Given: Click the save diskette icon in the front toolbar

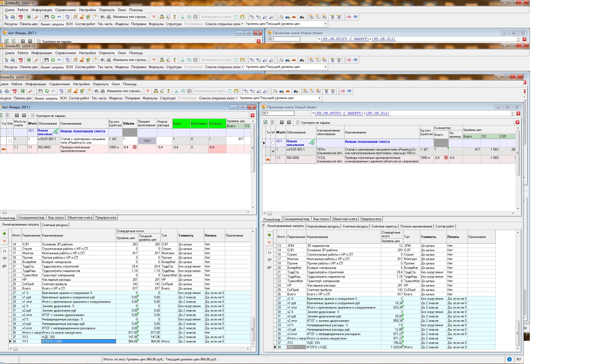Looking at the screenshot, I should (x=41, y=91).
